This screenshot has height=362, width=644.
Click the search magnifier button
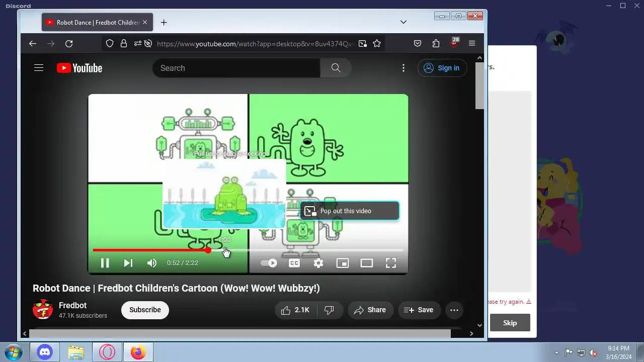pyautogui.click(x=336, y=68)
